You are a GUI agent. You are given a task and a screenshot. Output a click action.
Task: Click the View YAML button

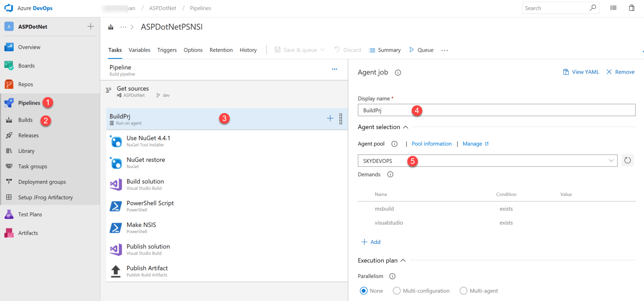point(581,72)
